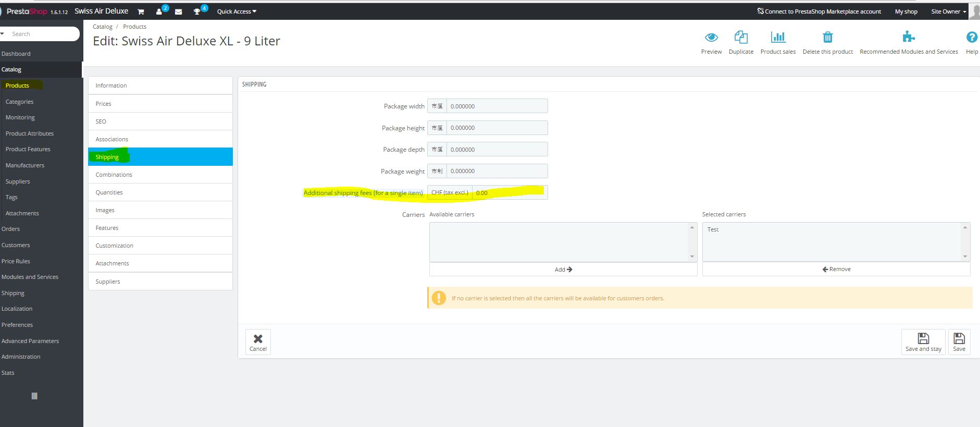
Task: Open the Features tab
Action: pos(160,228)
